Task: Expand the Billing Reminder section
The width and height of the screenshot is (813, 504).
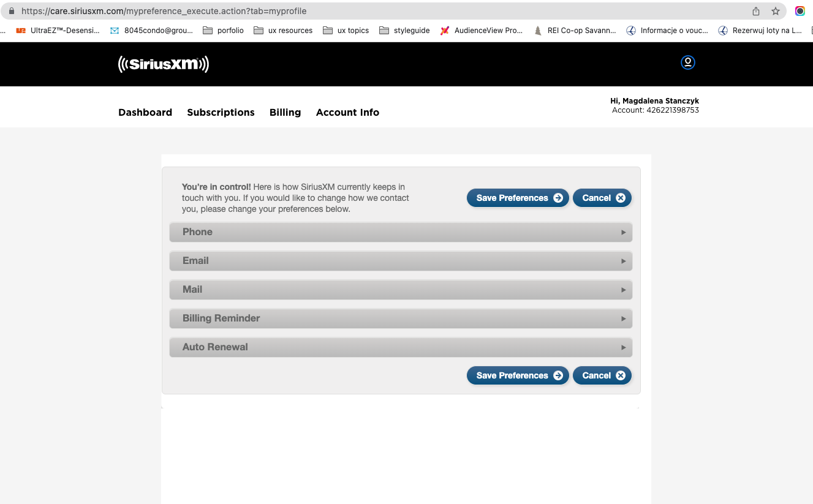Action: (x=401, y=318)
